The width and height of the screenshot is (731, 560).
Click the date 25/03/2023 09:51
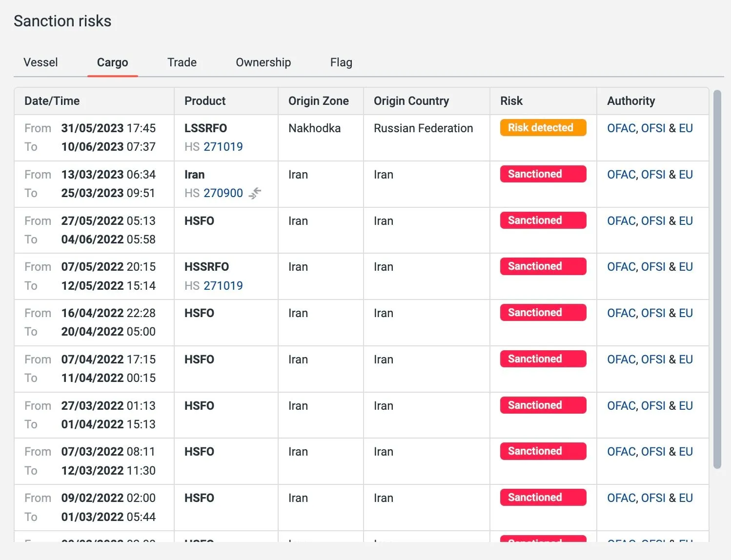click(108, 193)
